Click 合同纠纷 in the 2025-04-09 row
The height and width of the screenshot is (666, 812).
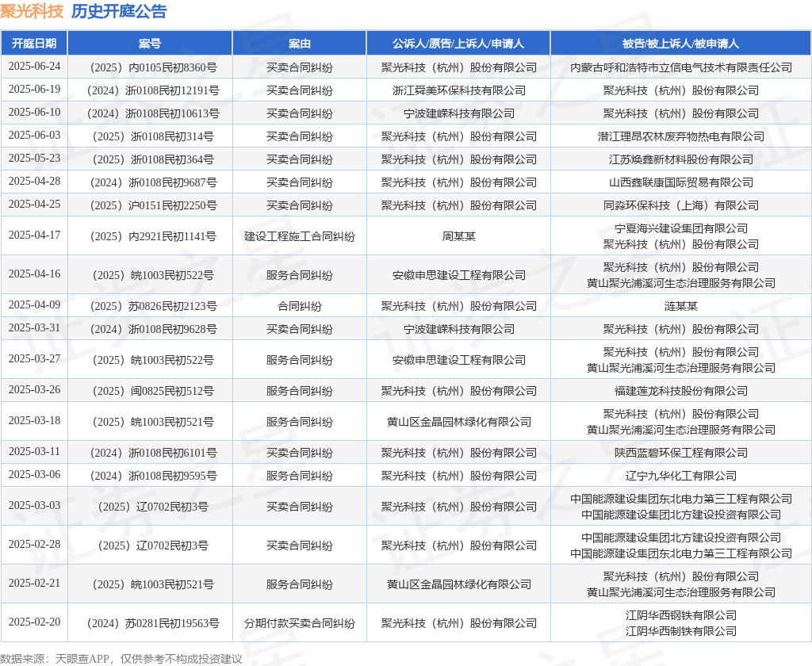(x=299, y=306)
